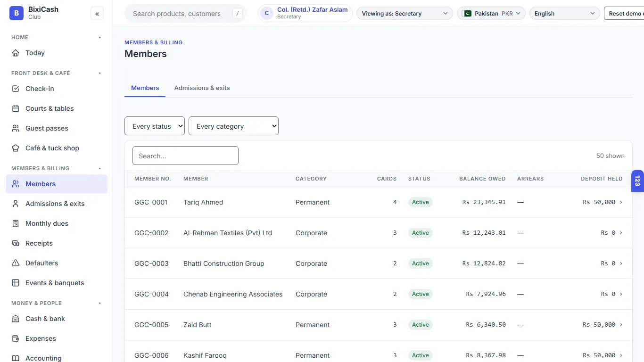Collapse the Home sidebar section
Viewport: 644px width, 362px height.
[99, 37]
